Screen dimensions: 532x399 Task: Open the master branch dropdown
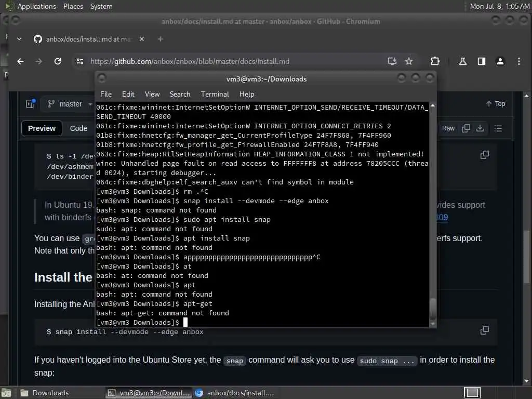[70, 104]
